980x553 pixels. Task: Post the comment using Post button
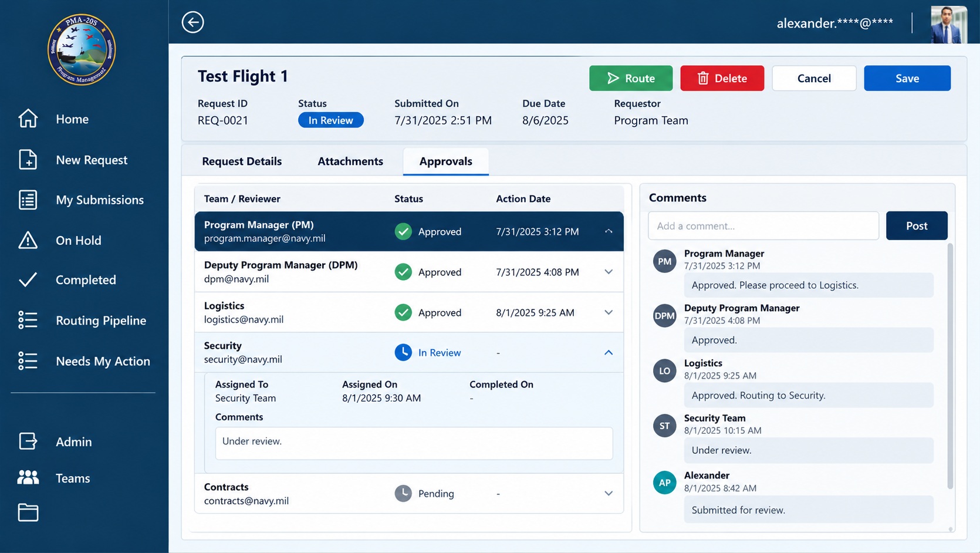(x=917, y=225)
